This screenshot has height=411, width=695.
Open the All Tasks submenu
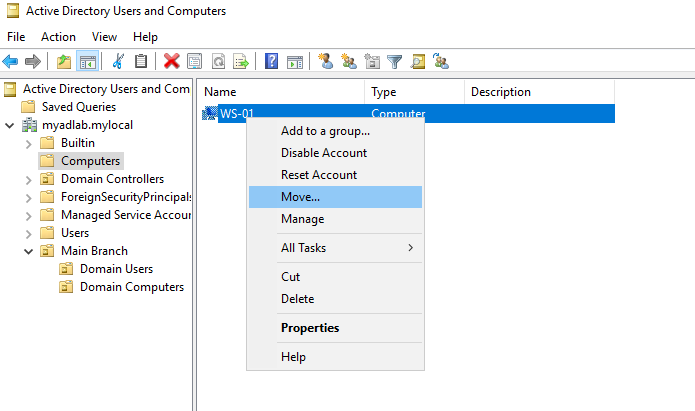pos(303,248)
